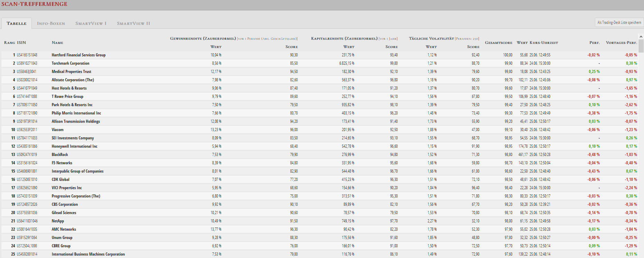Click ISIN US4592001014 for IBM
Screen dimensions: 644x258
27,254
